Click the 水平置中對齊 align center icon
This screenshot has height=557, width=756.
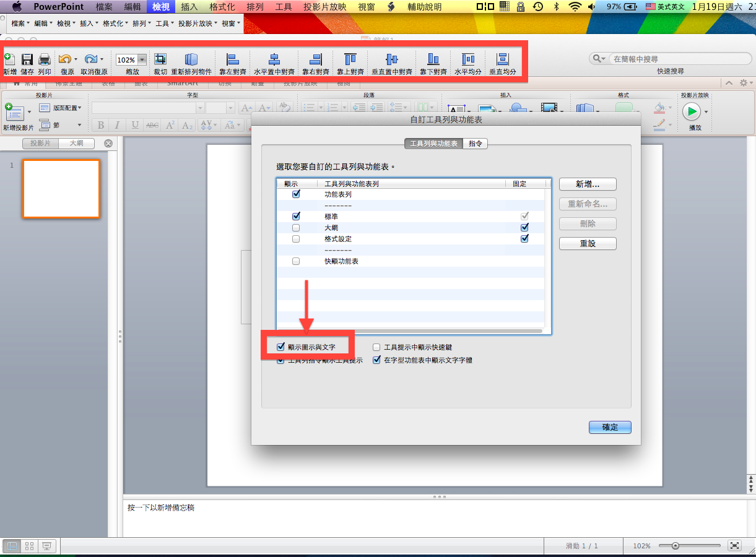(x=274, y=59)
